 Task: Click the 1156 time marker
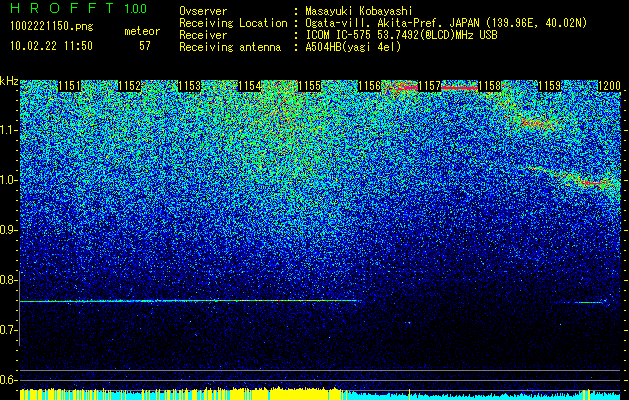point(369,86)
